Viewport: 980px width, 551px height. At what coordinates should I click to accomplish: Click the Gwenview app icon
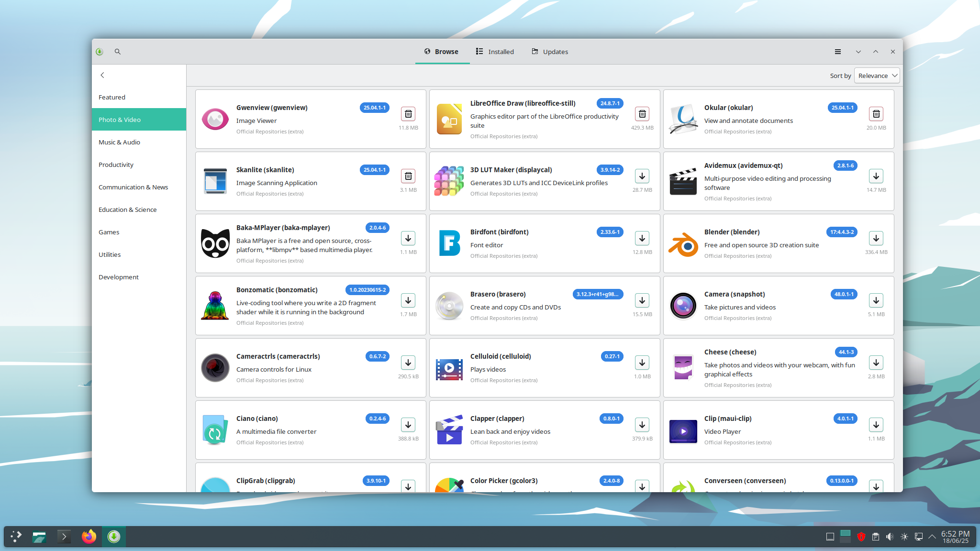215,119
